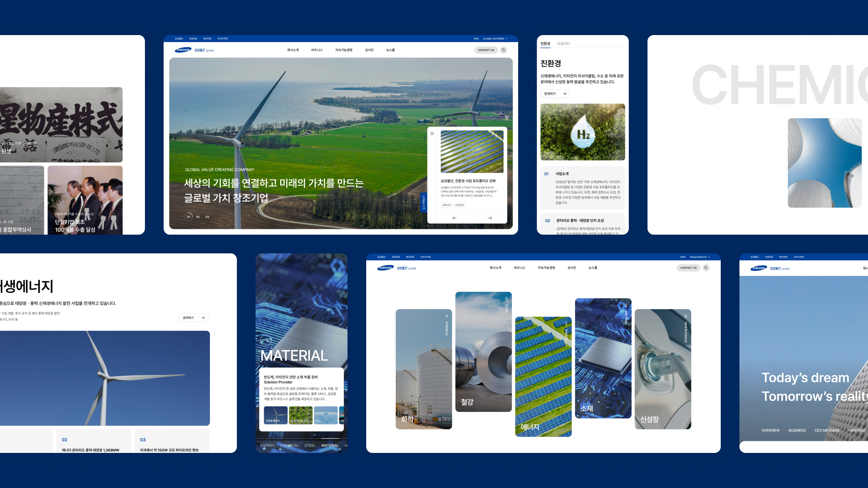
Task: Click 삼성물산 link in hero page top bar
Action: pyautogui.click(x=179, y=39)
